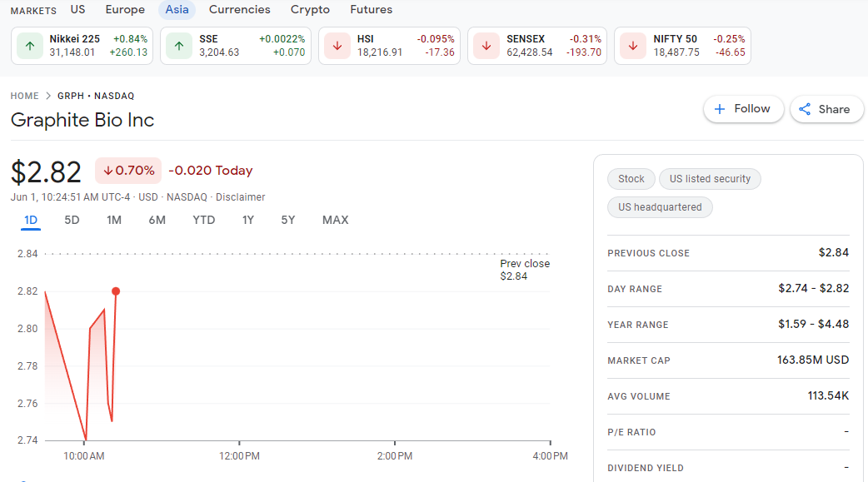Click the Graphite Bio Inc heading

coord(82,120)
